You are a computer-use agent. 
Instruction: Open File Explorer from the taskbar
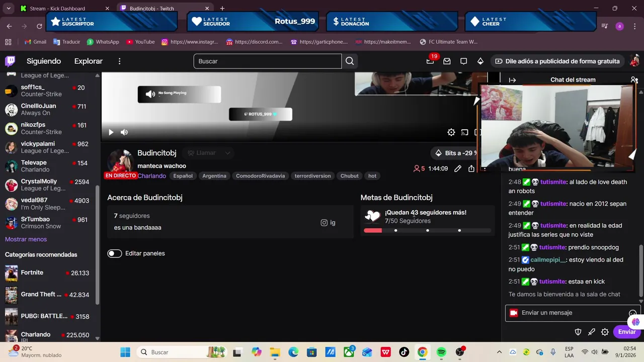(274, 352)
